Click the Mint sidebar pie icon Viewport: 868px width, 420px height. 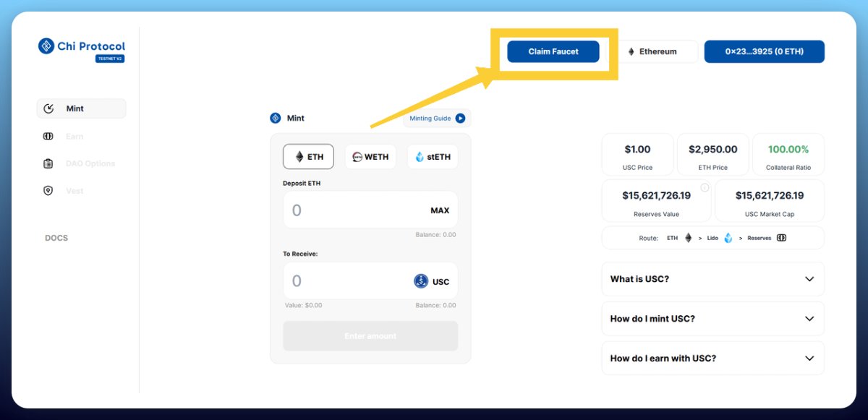(x=48, y=108)
